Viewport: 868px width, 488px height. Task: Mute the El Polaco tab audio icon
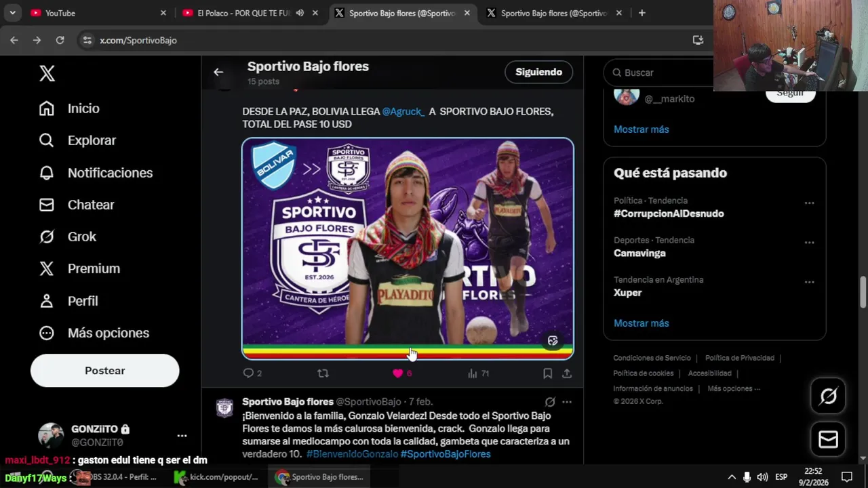[300, 13]
